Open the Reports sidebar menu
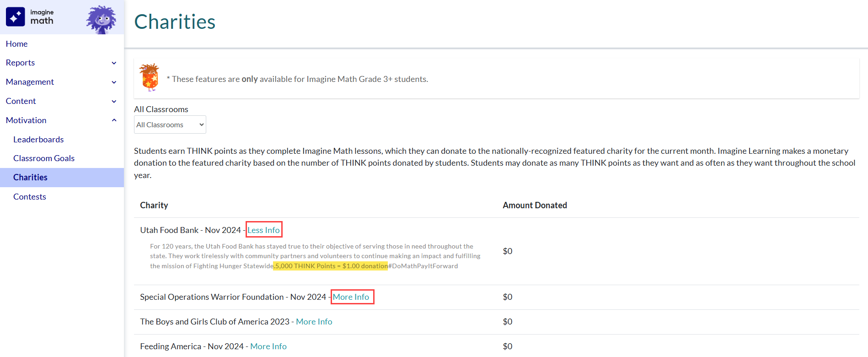868x357 pixels. (x=20, y=63)
